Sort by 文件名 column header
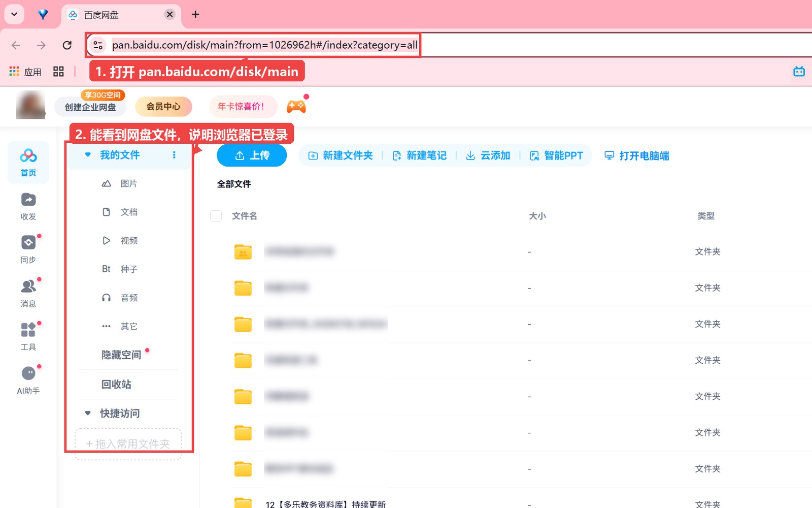 (245, 216)
